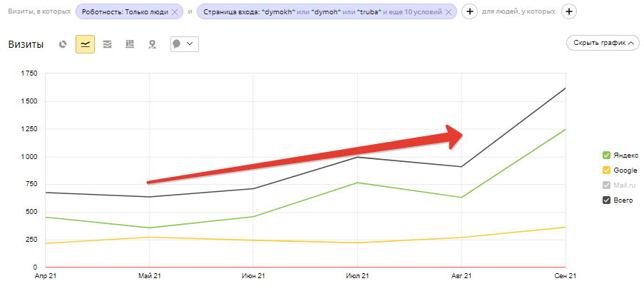
Task: Toggle the Google series checkbox
Action: [606, 170]
